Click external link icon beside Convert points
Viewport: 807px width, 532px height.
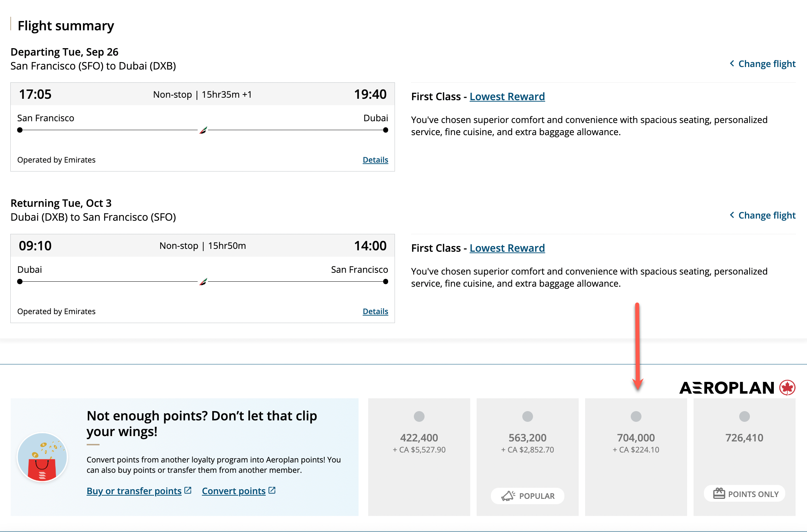(x=272, y=491)
